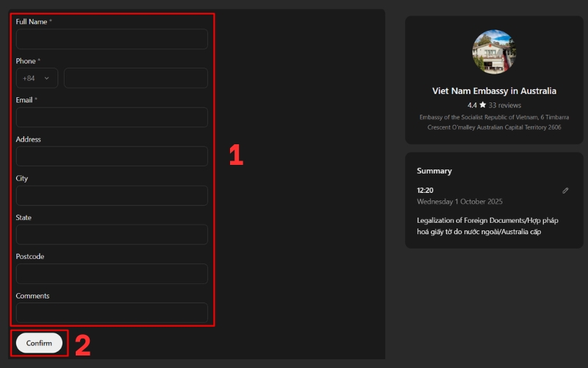Click into the Address field
This screenshot has width=588, height=368.
[112, 156]
